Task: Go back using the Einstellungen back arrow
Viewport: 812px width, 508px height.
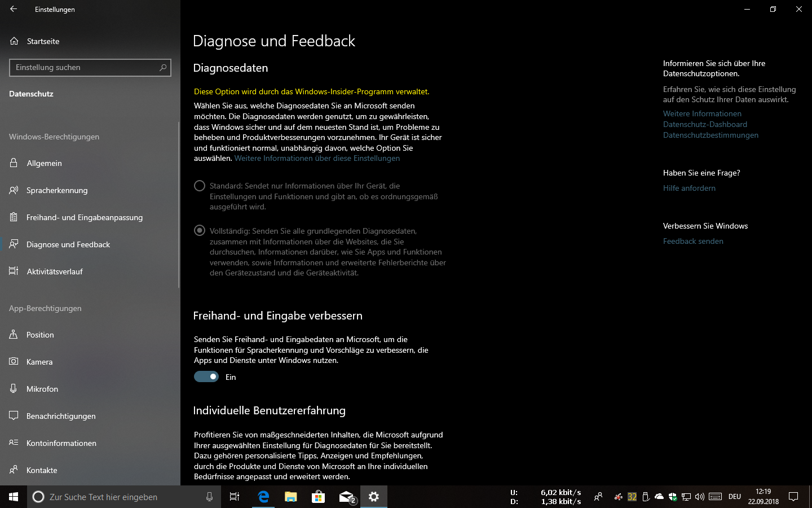Action: (x=14, y=9)
